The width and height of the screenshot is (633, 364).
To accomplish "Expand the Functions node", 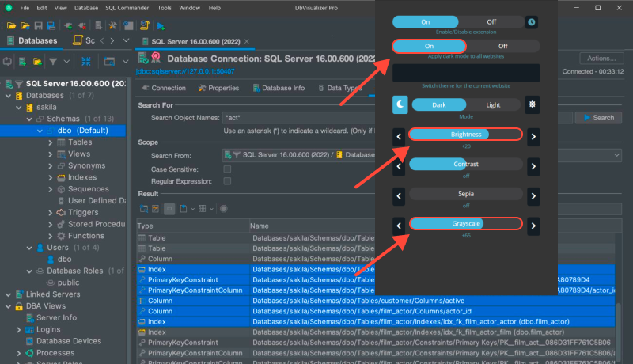I will click(x=50, y=236).
